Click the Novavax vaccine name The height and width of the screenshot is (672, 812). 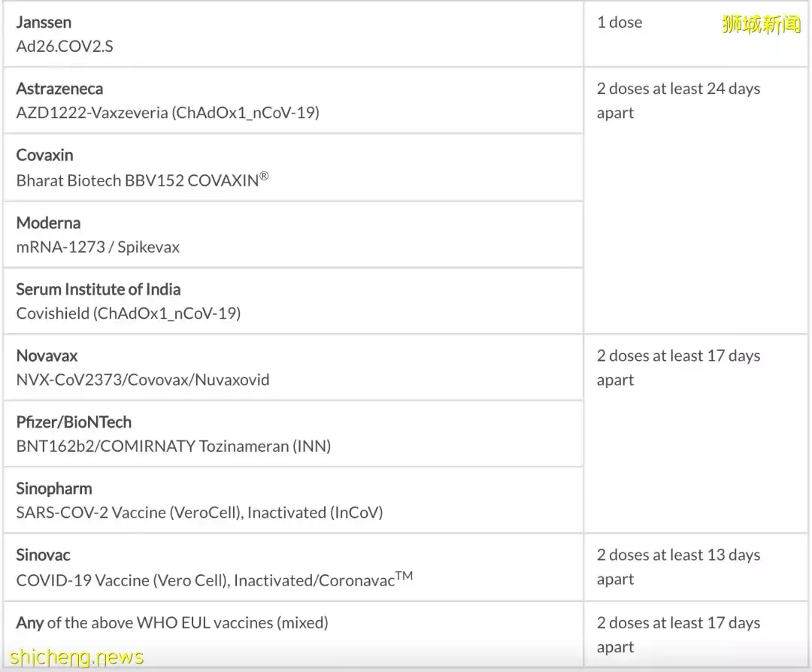pyautogui.click(x=47, y=356)
